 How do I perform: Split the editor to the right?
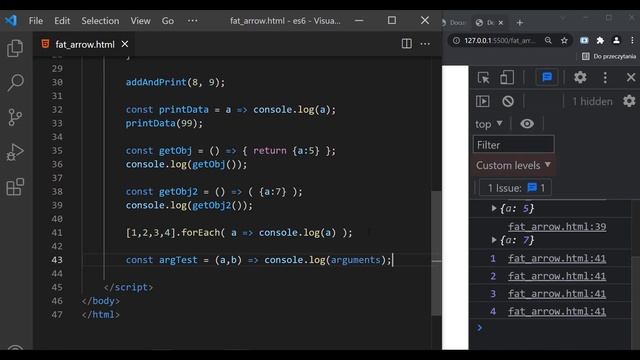click(407, 44)
